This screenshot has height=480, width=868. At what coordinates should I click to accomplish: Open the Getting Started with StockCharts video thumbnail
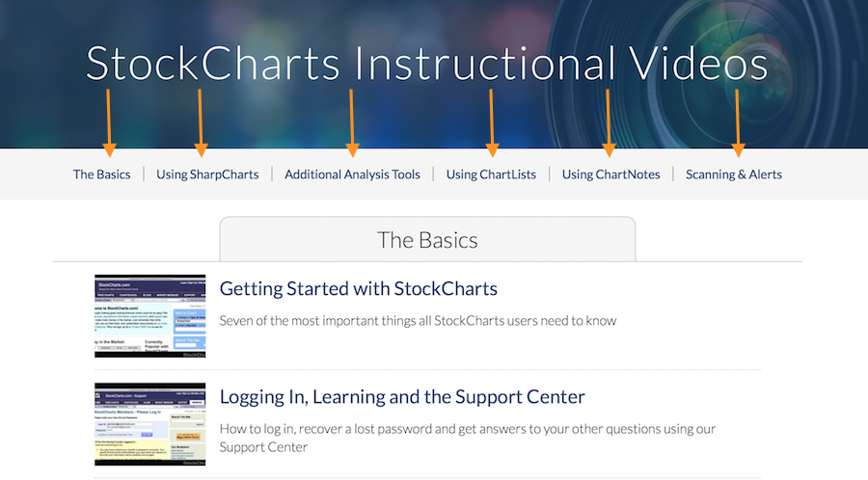149,315
